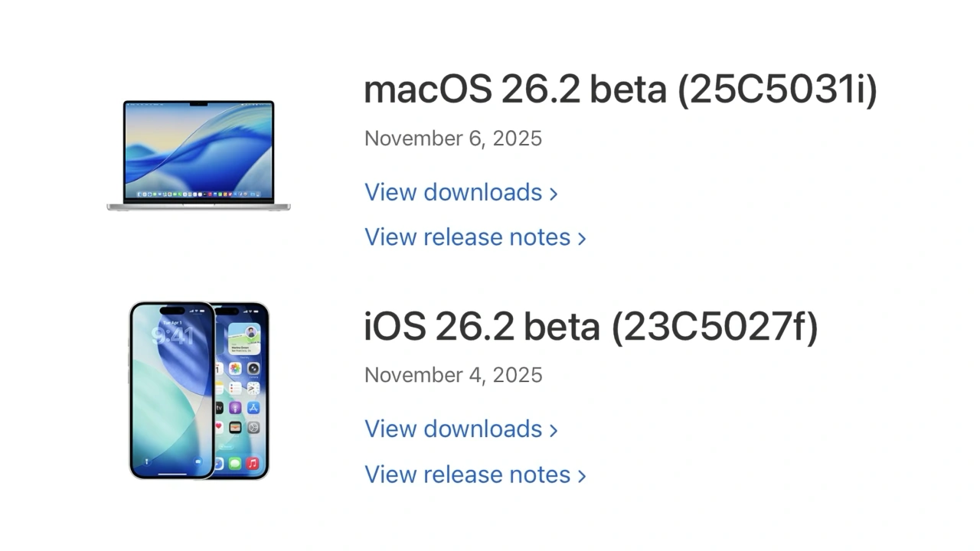The image size is (980, 551).
Task: Toggle the flashlight on the iPhone lock screen
Action: (146, 461)
